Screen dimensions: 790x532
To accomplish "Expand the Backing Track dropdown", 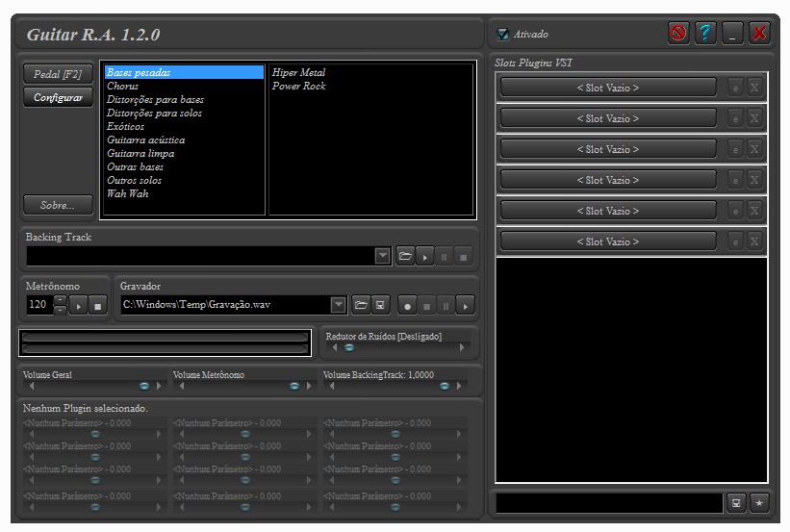I will (383, 256).
